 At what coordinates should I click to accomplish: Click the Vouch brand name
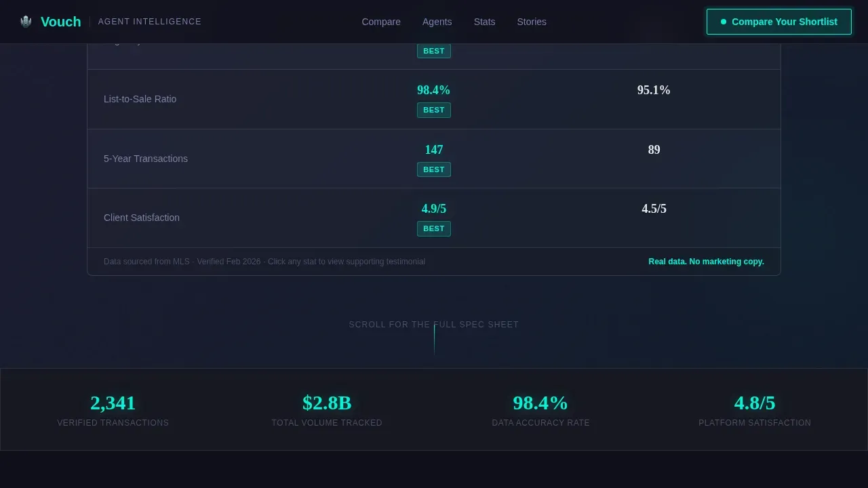click(60, 22)
